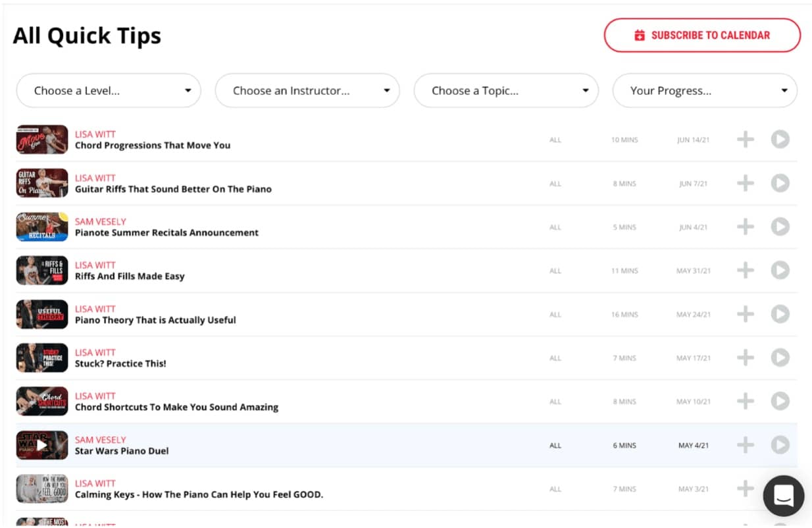Open the Calming Keys lesson title link
The image size is (812, 528).
pyautogui.click(x=199, y=494)
